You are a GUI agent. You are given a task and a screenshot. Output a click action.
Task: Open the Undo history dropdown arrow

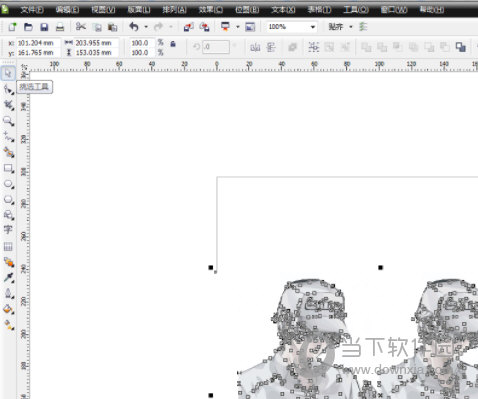[146, 27]
